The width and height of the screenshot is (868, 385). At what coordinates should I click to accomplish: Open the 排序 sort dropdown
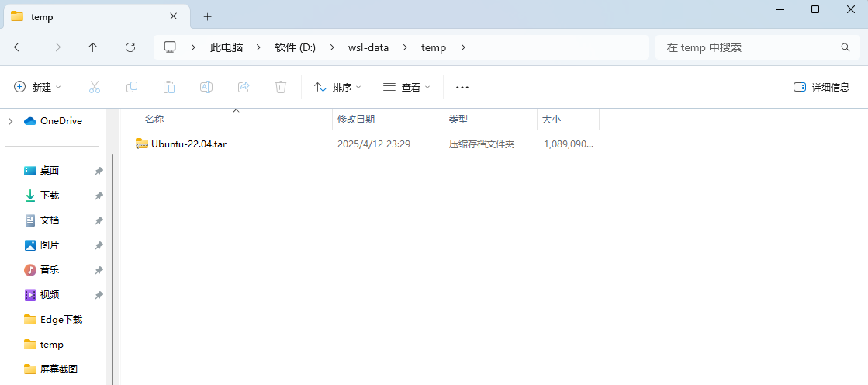(x=337, y=88)
